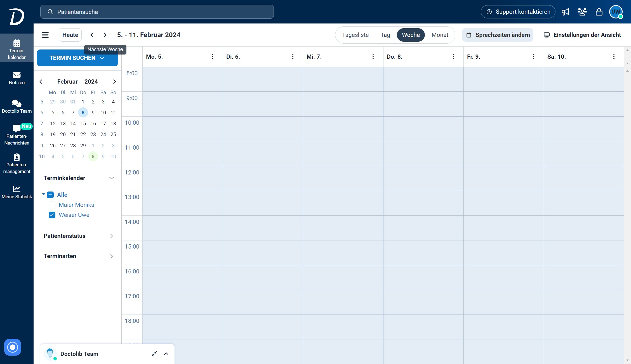
Task: Open options menu for Mi. 7.
Action: point(373,57)
